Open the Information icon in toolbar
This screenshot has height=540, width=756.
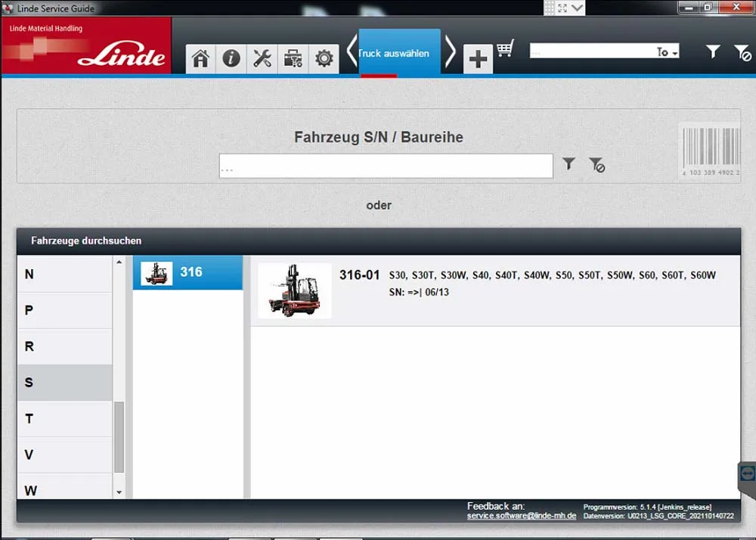click(x=231, y=59)
